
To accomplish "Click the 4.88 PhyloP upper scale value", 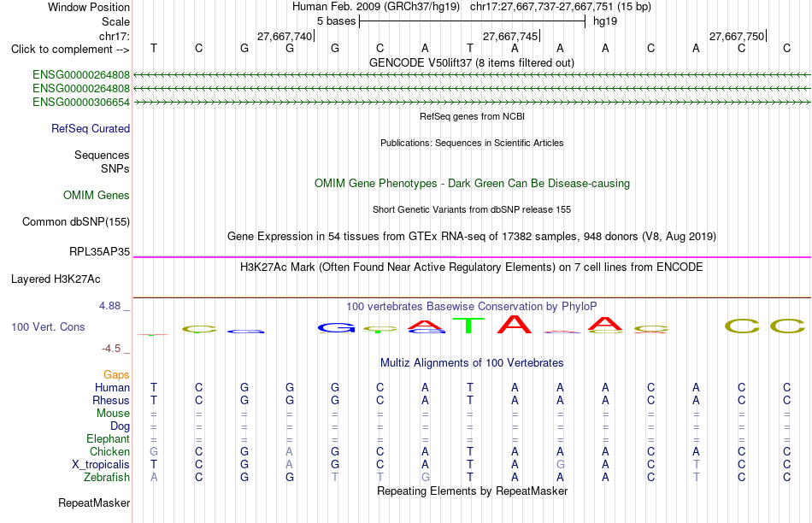I will [109, 306].
